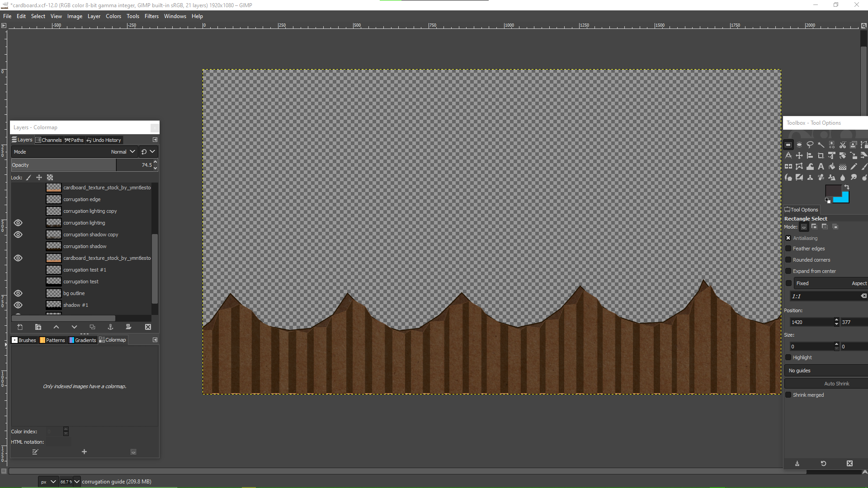
Task: Click the cyan background color swatch
Action: click(x=844, y=199)
